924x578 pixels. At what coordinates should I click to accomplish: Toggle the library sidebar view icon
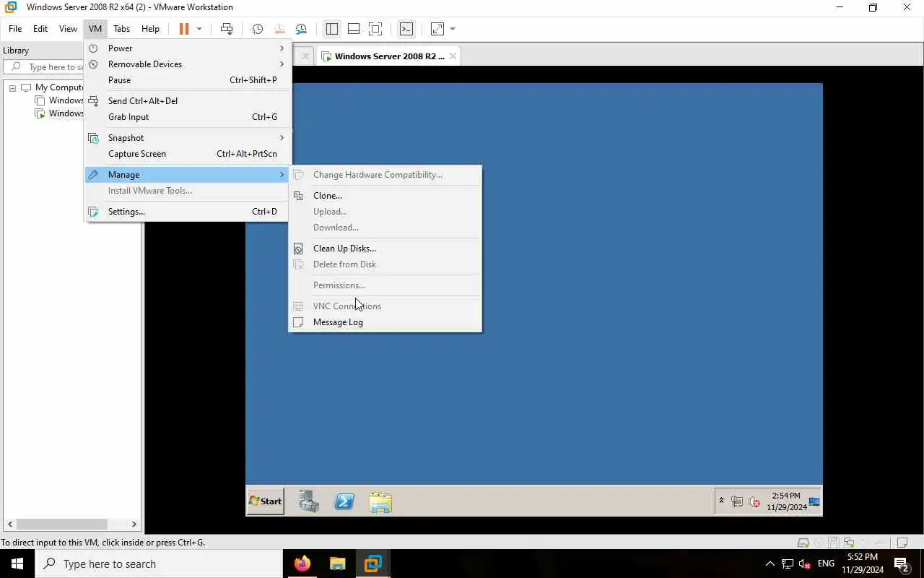[x=332, y=29]
